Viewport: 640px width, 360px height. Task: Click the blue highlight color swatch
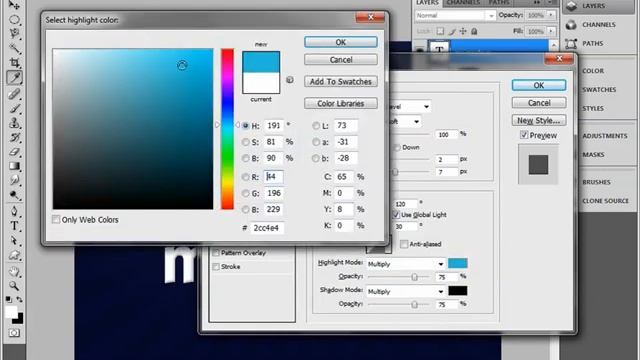pyautogui.click(x=458, y=263)
